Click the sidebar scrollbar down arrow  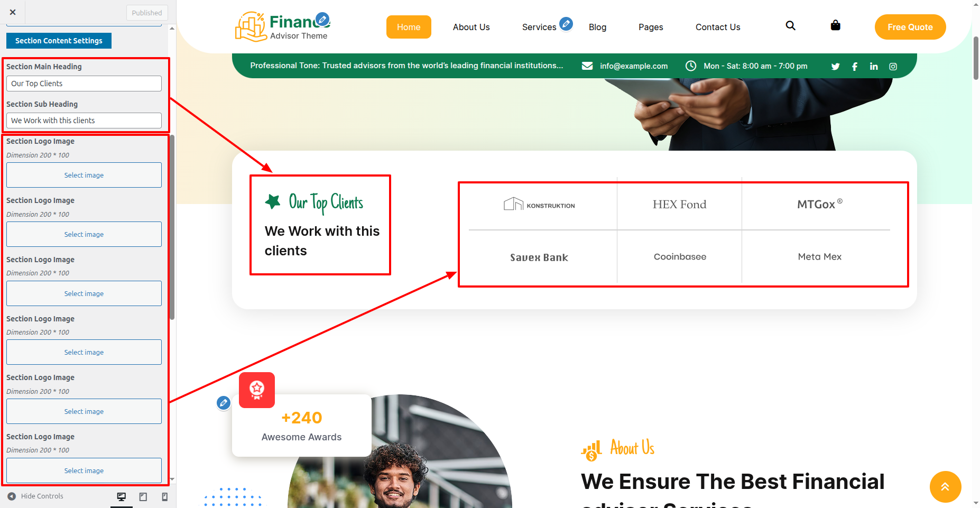(x=172, y=479)
